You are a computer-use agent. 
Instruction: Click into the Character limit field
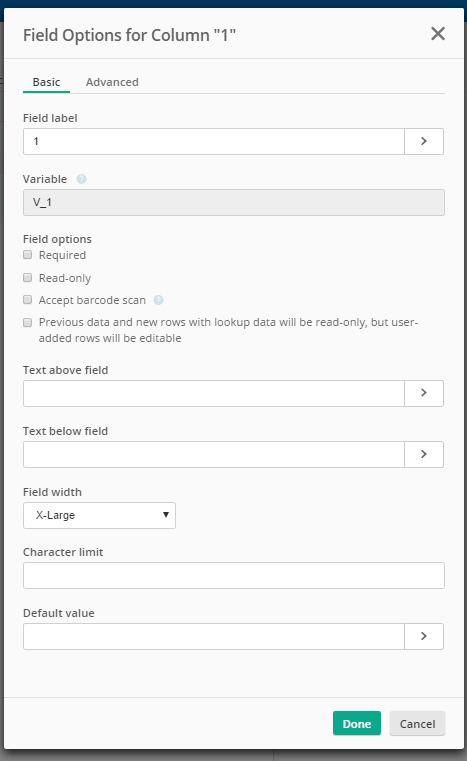point(234,576)
